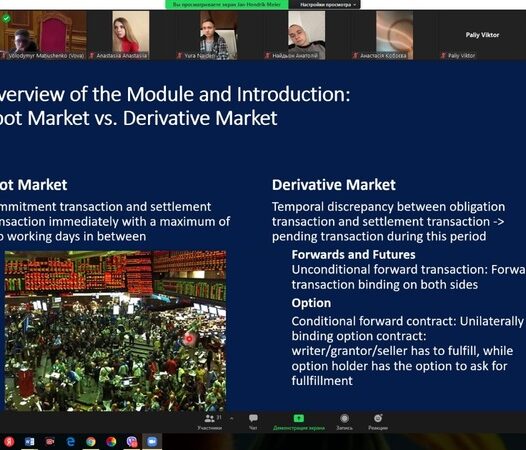Screen dimensions: 526x450
Task: Click the 'Volodymyr Matiushenko (Vova)' name label
Action: (45, 56)
